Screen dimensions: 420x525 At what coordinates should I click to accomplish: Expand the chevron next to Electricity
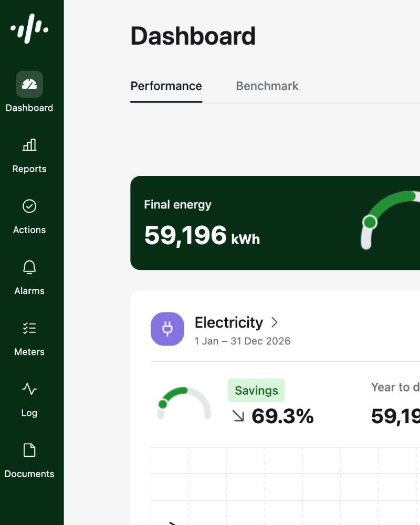(274, 322)
